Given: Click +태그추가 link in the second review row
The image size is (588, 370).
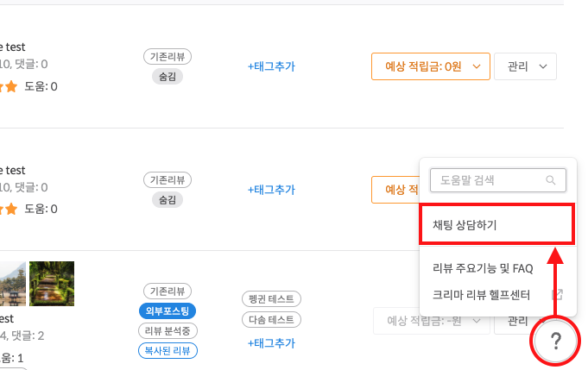Looking at the screenshot, I should click(271, 190).
